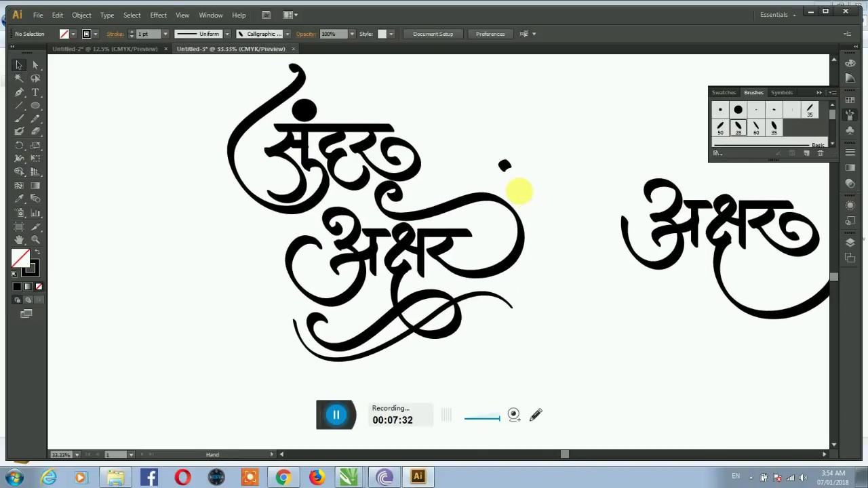Select the Scale tool
Screen dimensions: 868x488
35,145
